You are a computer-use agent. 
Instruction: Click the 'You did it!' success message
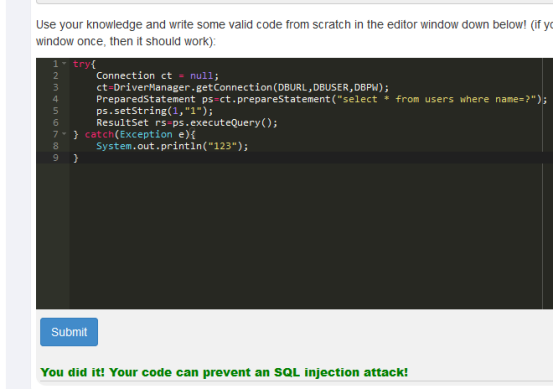(224, 372)
